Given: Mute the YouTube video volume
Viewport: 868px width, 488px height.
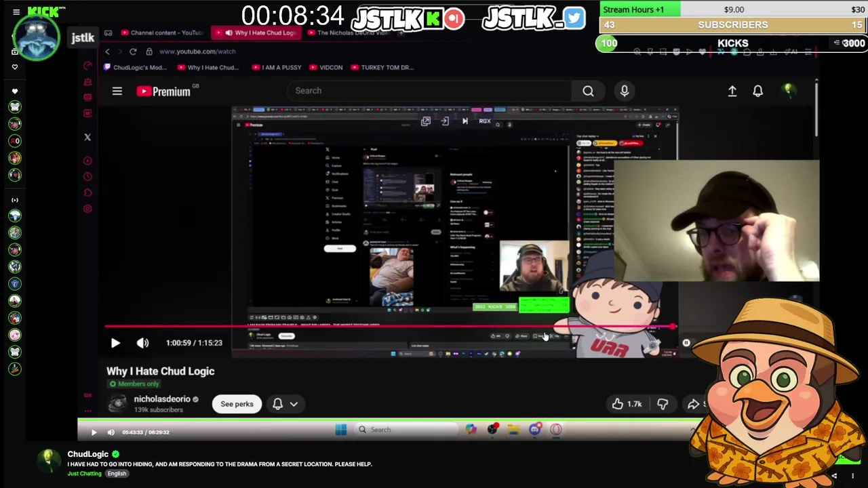Looking at the screenshot, I should click(x=143, y=343).
